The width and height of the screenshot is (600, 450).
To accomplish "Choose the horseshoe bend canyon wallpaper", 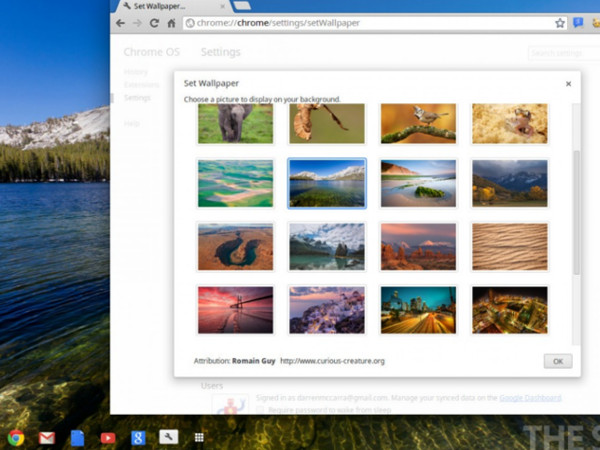I will point(235,247).
